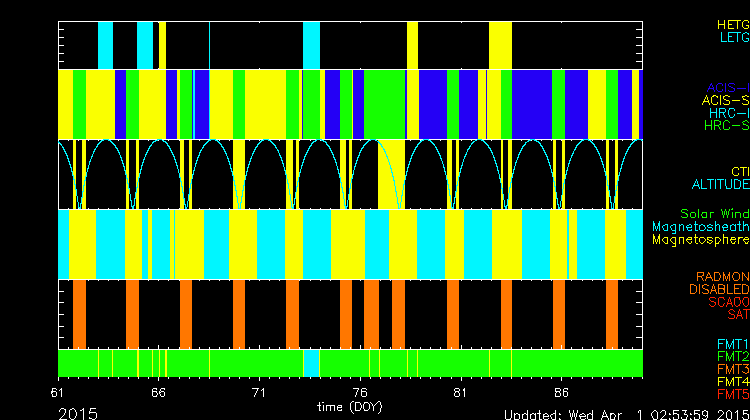Click the Updated timestamp text
Image resolution: width=750 pixels, height=420 pixels.
[625, 413]
